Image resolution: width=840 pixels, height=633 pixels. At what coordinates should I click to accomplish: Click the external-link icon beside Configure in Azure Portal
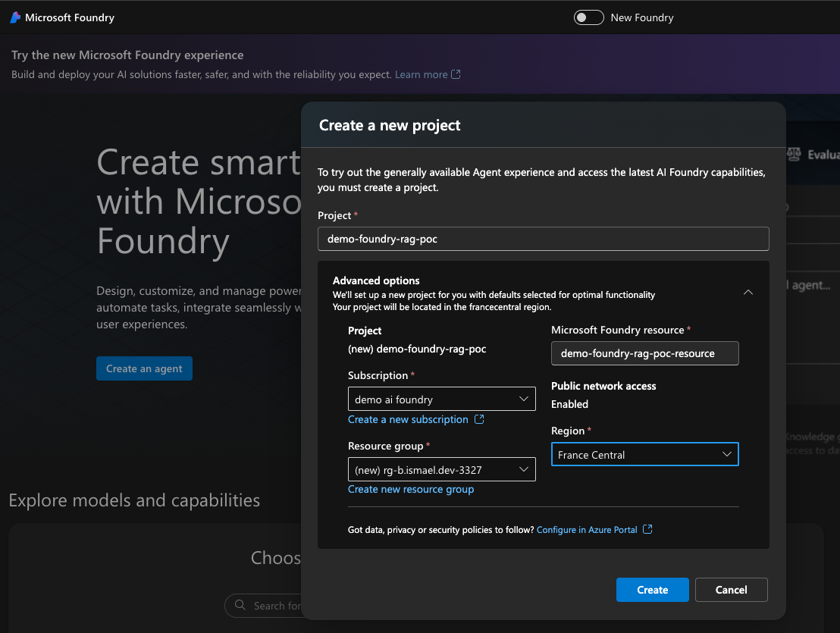tap(647, 529)
